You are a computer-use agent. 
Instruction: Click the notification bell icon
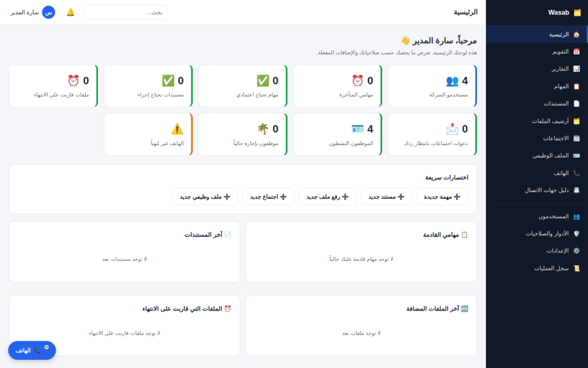pos(70,12)
